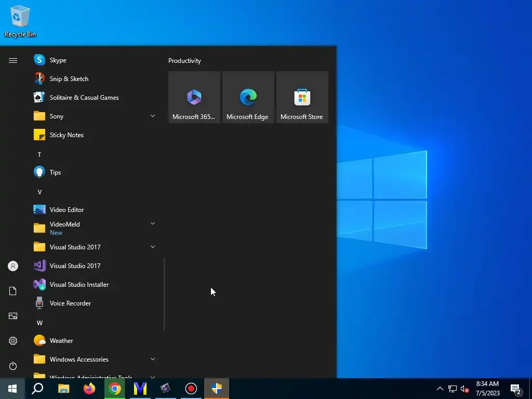Launch Microsoft Edge tile
The width and height of the screenshot is (532, 399).
coord(248,97)
